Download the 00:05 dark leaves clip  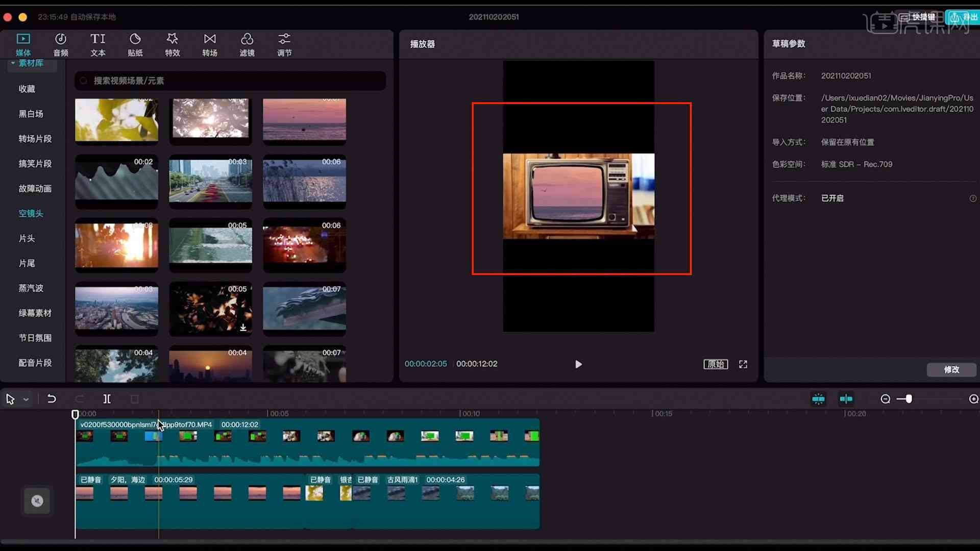(243, 328)
